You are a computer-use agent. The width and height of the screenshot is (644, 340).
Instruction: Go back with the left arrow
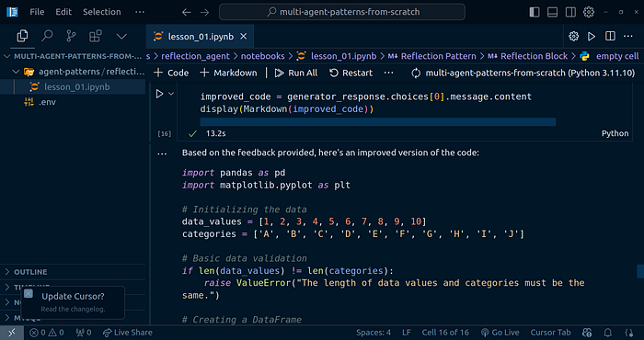(x=187, y=12)
